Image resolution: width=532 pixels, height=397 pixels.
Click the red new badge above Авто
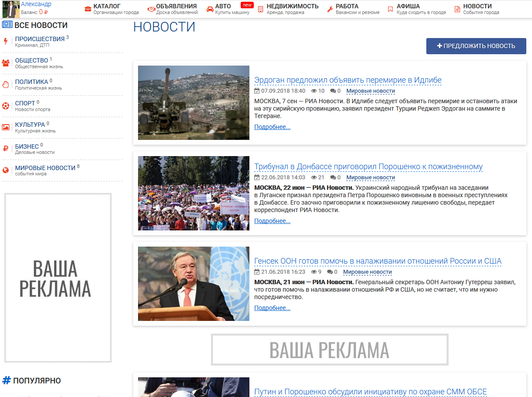247,5
